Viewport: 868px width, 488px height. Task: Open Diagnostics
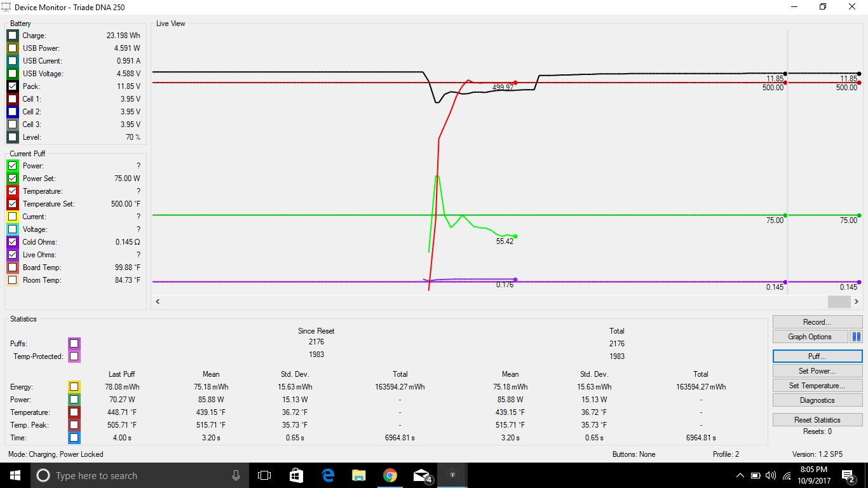click(817, 400)
